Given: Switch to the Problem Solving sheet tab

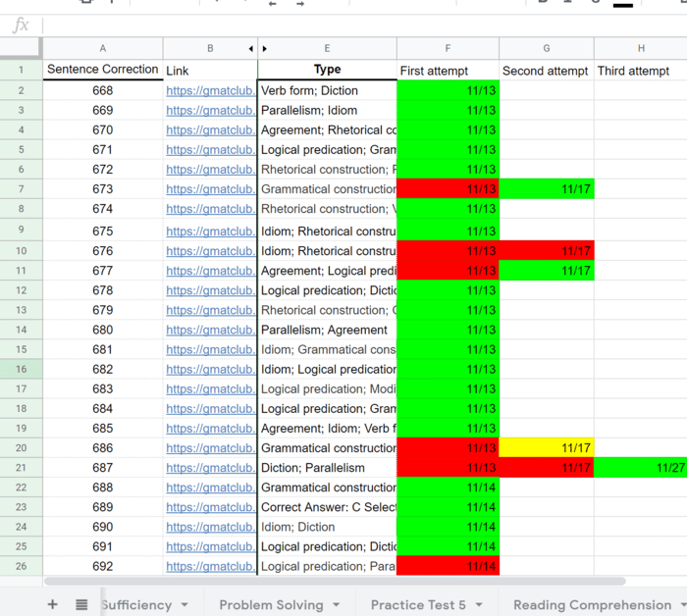Looking at the screenshot, I should point(271,605).
